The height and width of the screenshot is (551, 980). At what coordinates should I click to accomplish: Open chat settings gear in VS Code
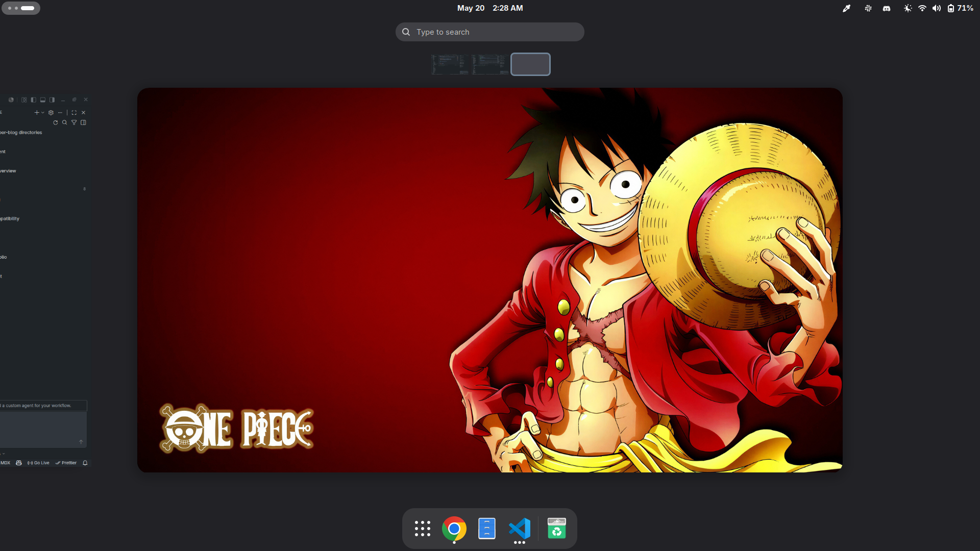click(x=51, y=113)
